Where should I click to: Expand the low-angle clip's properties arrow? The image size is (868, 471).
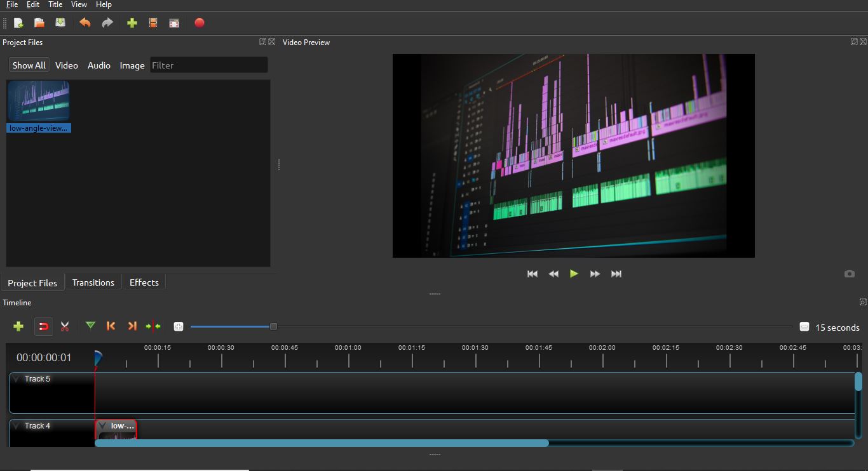102,425
